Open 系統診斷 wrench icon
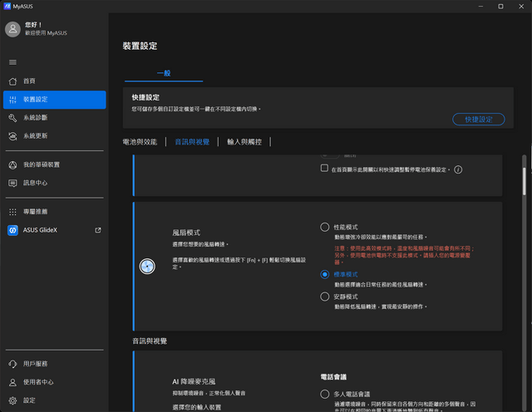532x412 pixels. tap(12, 118)
